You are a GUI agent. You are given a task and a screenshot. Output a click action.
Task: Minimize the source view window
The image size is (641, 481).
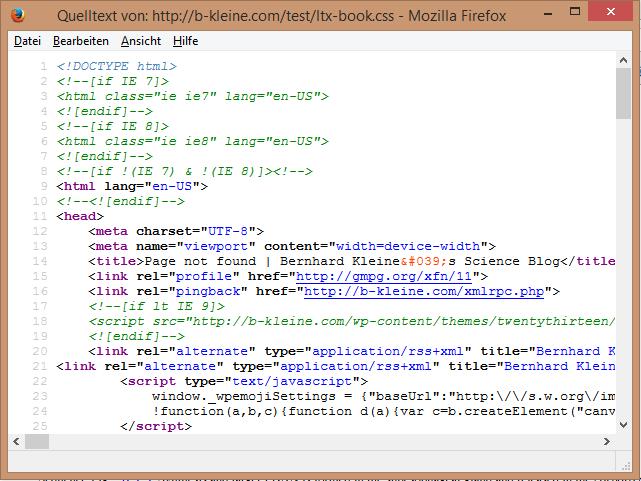pyautogui.click(x=548, y=13)
